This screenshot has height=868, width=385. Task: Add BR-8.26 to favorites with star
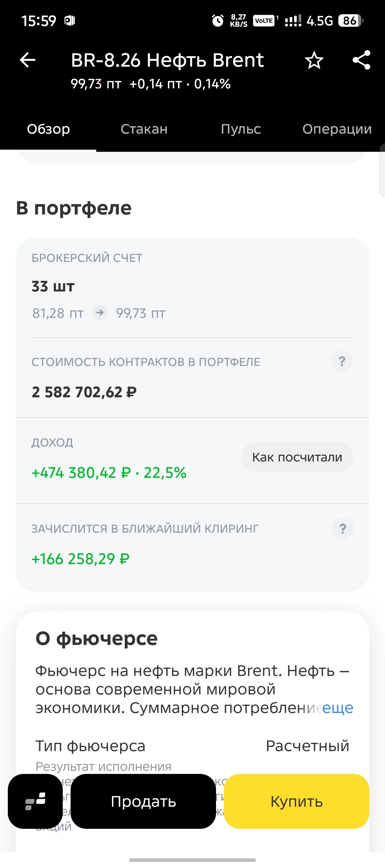coord(314,60)
